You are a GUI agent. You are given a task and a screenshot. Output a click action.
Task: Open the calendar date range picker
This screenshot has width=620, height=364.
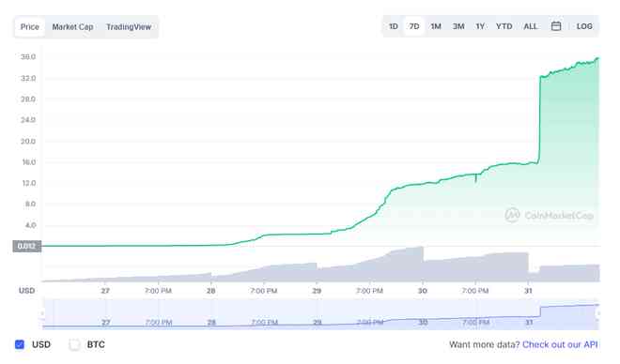click(556, 26)
